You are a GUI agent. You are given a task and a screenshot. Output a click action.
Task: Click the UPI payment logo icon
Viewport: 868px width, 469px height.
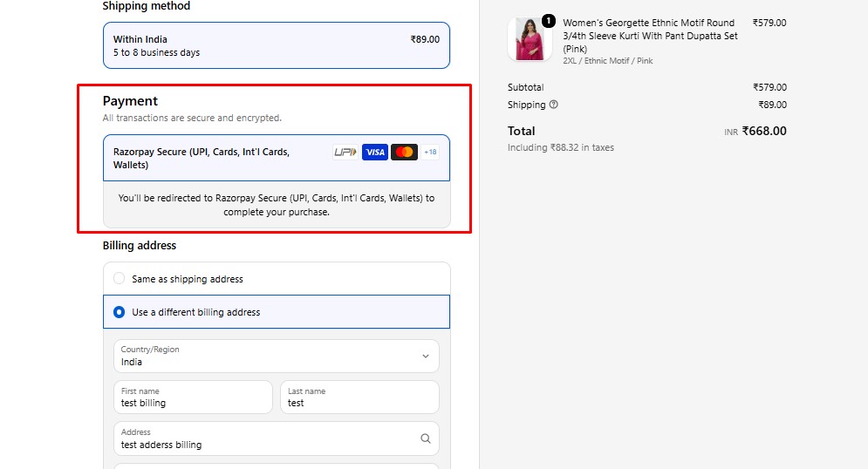pyautogui.click(x=345, y=152)
